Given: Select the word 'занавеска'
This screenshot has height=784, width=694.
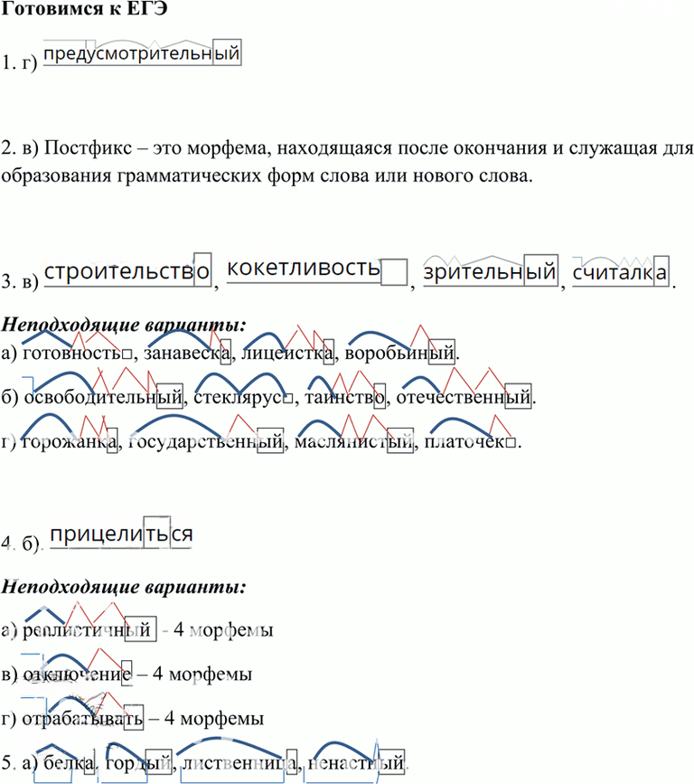Looking at the screenshot, I should pyautogui.click(x=187, y=353).
